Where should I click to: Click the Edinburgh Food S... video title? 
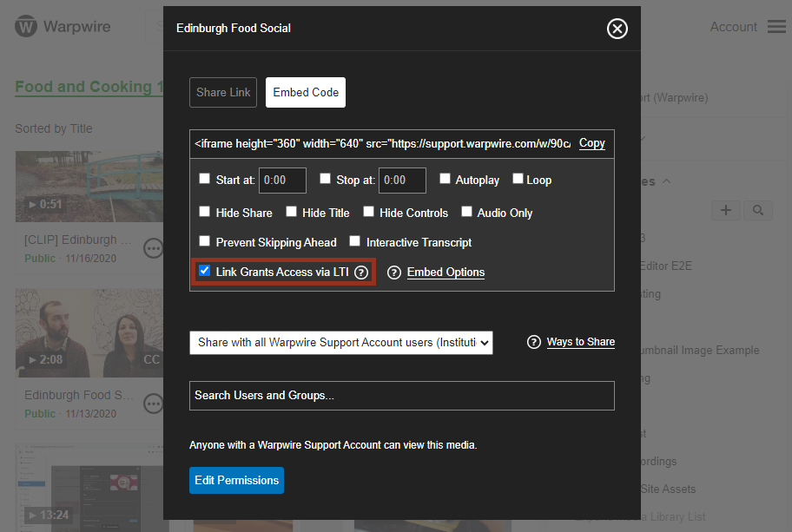(x=78, y=395)
